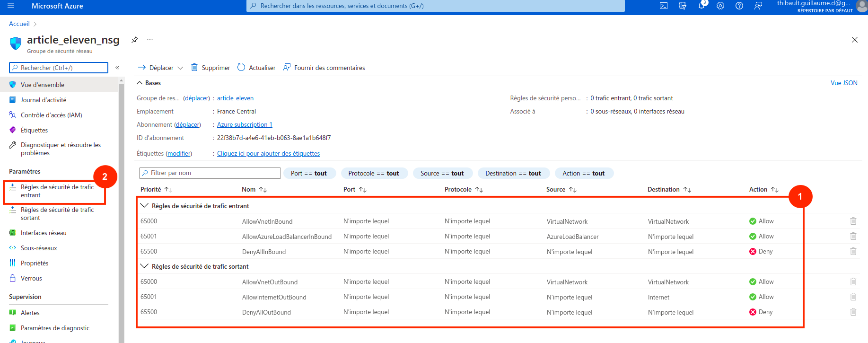
Task: Open the hamburger portal menu
Action: (x=11, y=6)
